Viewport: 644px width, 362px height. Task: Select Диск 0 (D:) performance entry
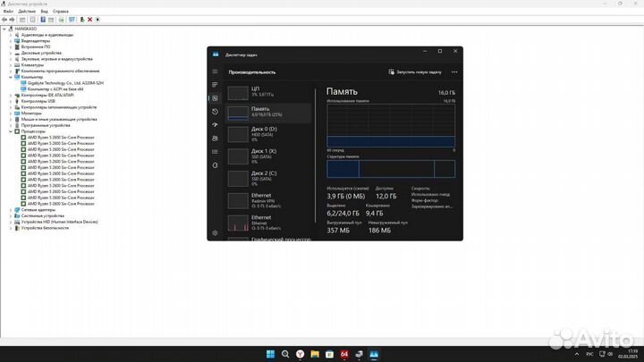pos(269,134)
